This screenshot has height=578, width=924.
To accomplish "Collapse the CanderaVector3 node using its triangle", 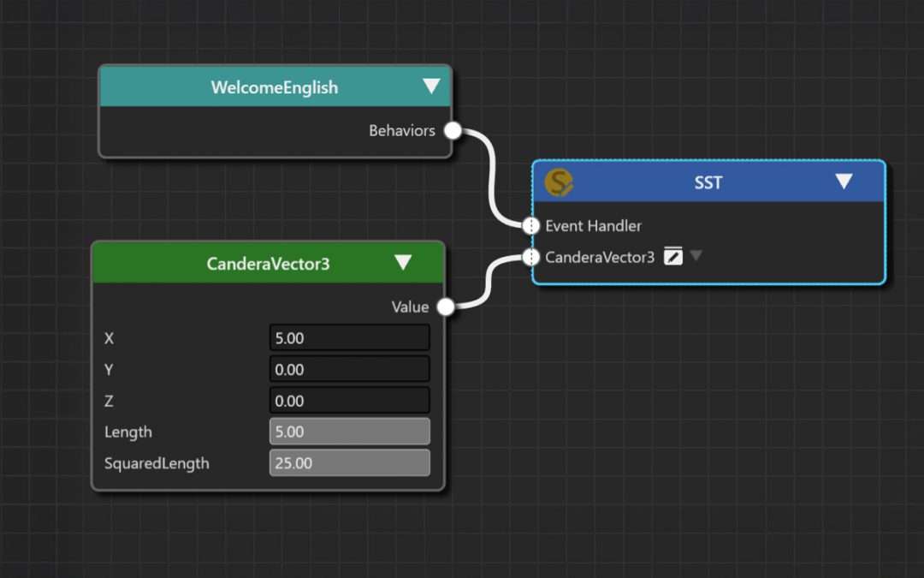I will click(x=403, y=262).
